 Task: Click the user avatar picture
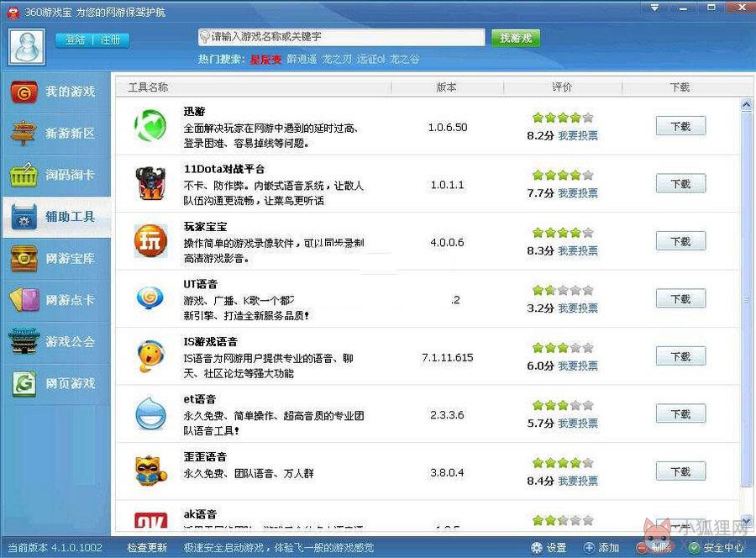pyautogui.click(x=27, y=47)
